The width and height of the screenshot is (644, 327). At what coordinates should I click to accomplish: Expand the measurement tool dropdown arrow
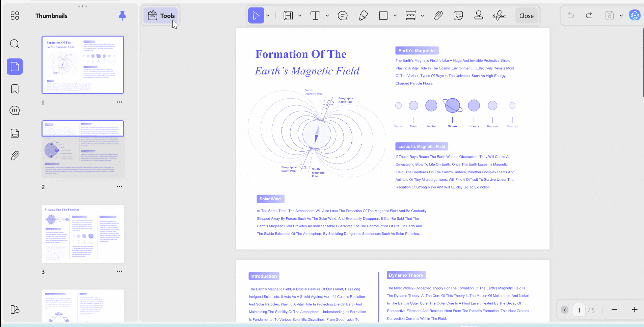(422, 16)
